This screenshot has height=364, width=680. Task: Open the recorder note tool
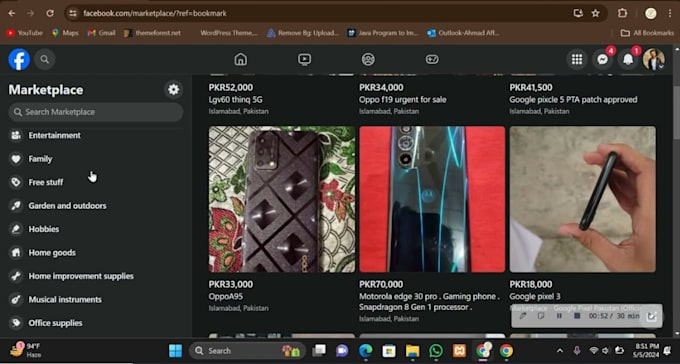pyautogui.click(x=541, y=316)
